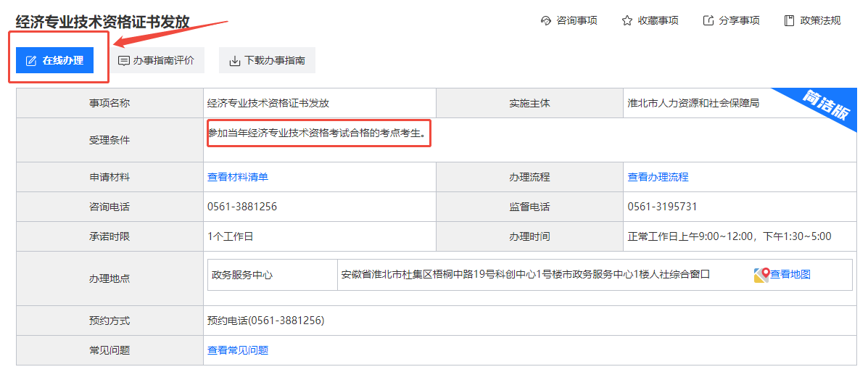Viewport: 868px width, 380px height.
Task: Click the share icon for 分享事项
Action: coord(708,20)
